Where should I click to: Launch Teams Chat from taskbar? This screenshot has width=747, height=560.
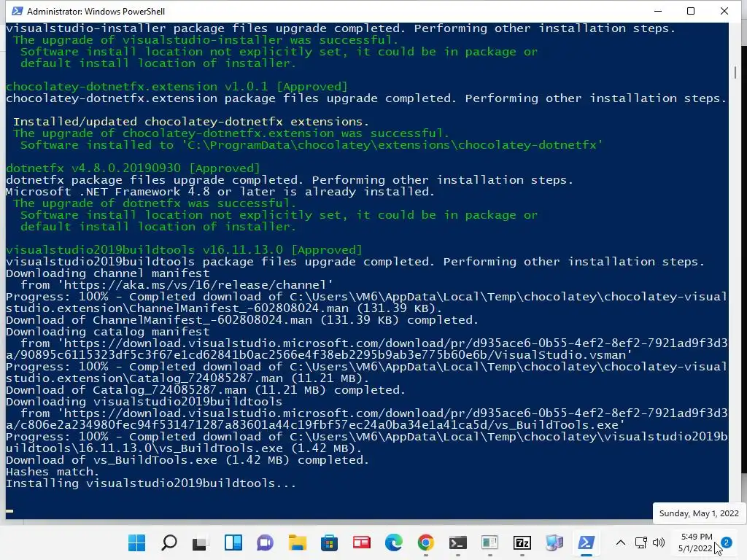click(266, 542)
